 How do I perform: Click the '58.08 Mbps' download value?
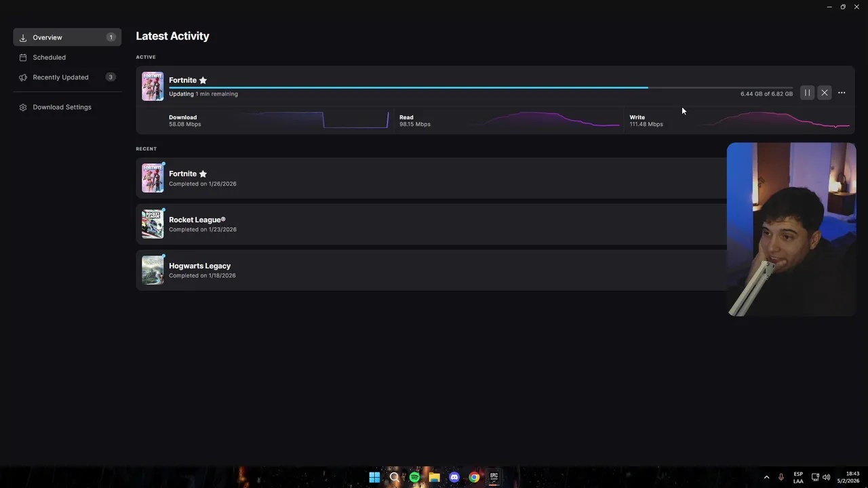pos(185,124)
